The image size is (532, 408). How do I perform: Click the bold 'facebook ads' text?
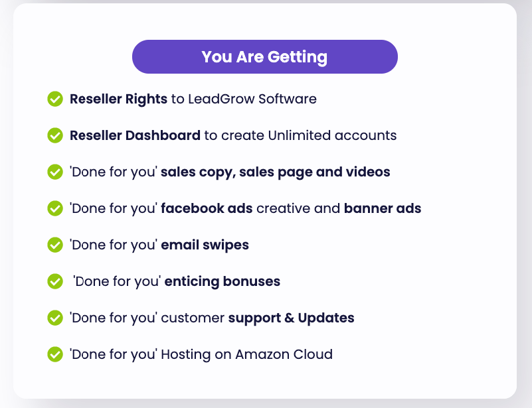207,208
